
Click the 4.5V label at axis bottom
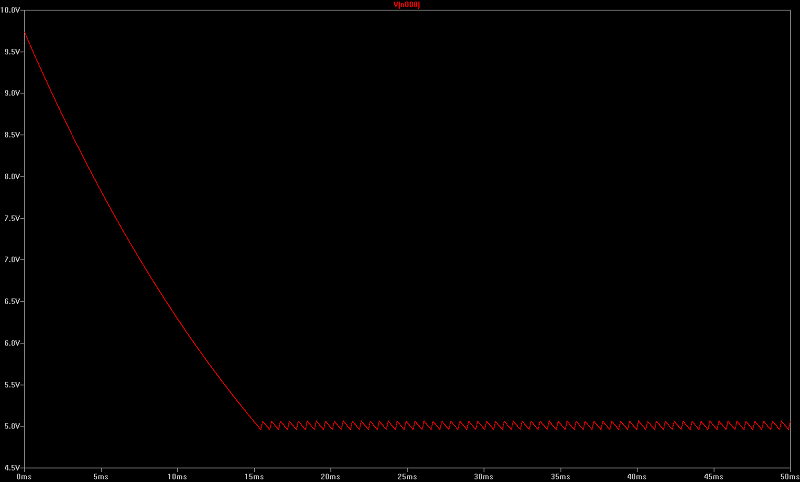tap(10, 467)
